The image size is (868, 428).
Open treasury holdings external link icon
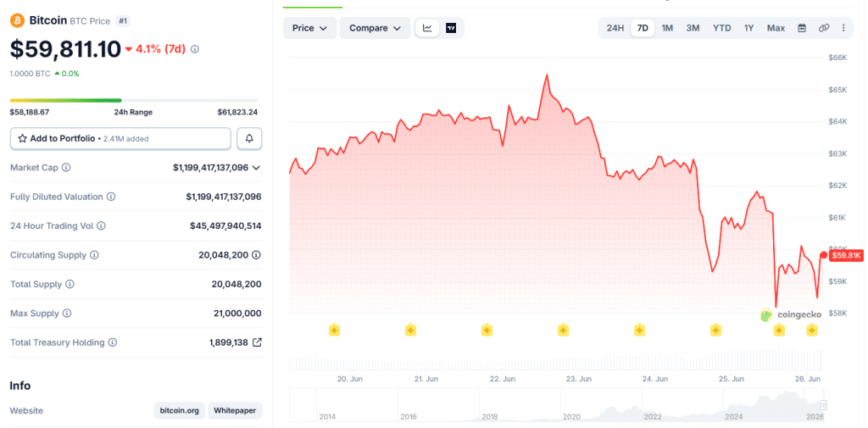(257, 342)
